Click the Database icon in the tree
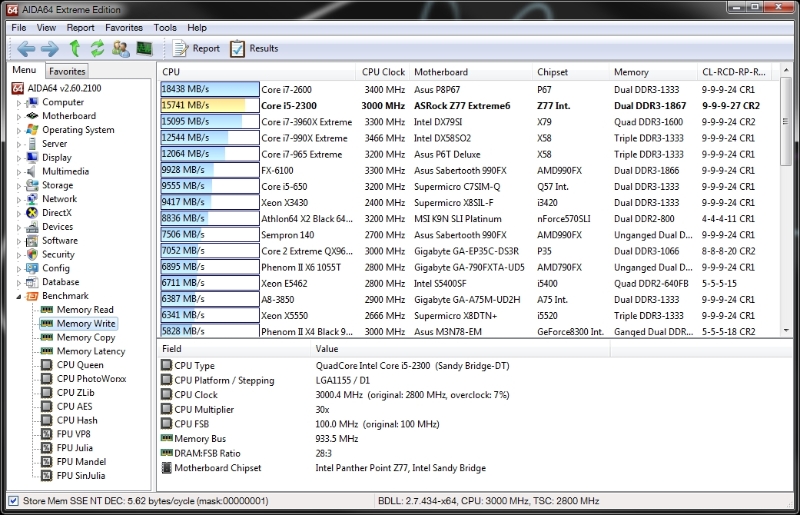Screen dimensions: 800x515 (x=32, y=282)
